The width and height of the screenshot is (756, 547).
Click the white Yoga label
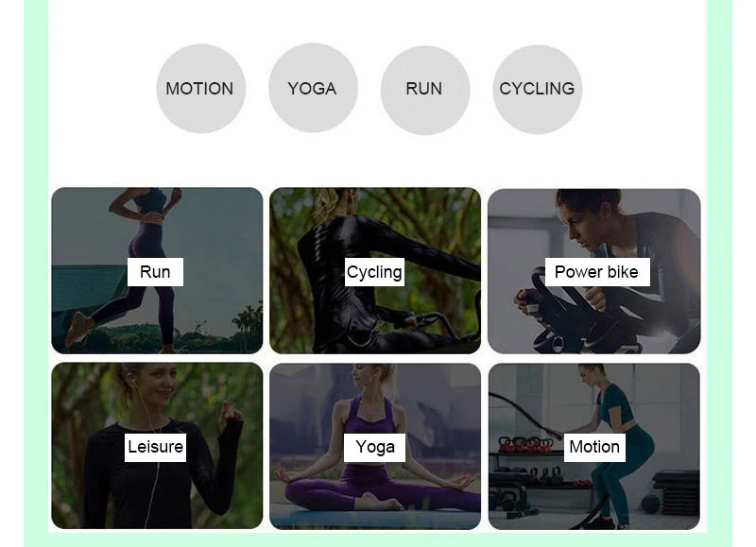(374, 447)
